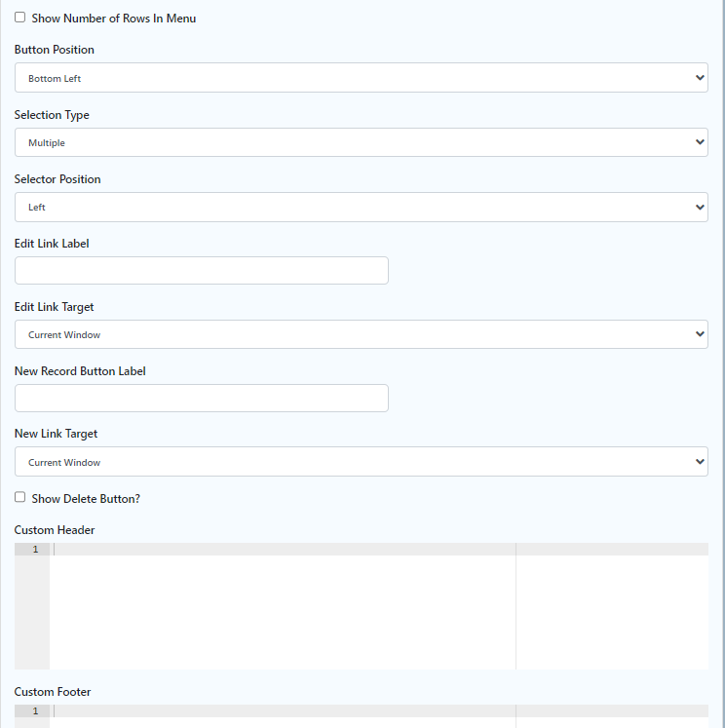The image size is (725, 728).
Task: Click the "Show Delete Button?" label text
Action: 86,499
